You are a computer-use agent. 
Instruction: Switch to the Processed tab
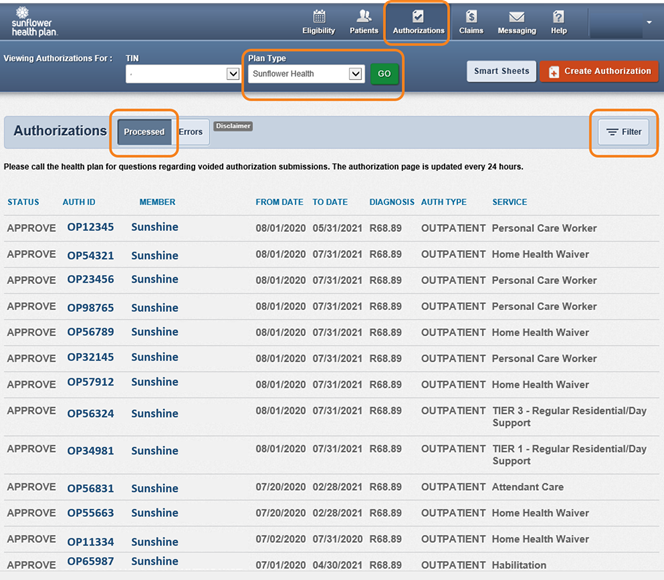144,132
